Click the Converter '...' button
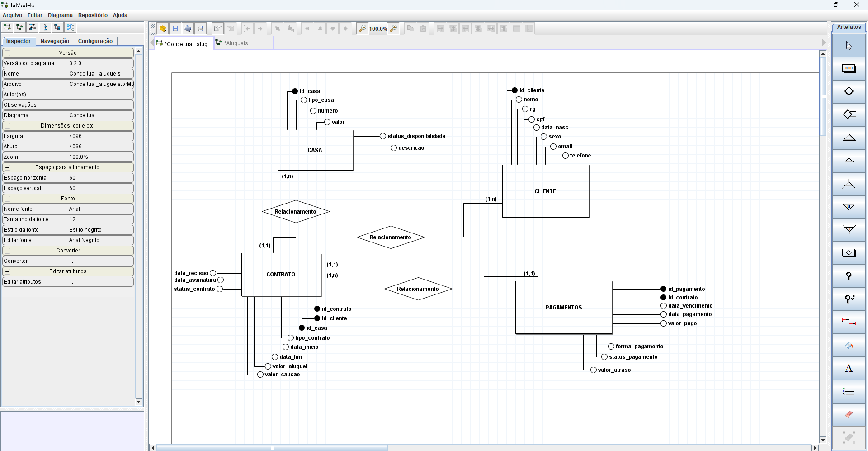Screen dimensions: 868x451 coord(101,261)
